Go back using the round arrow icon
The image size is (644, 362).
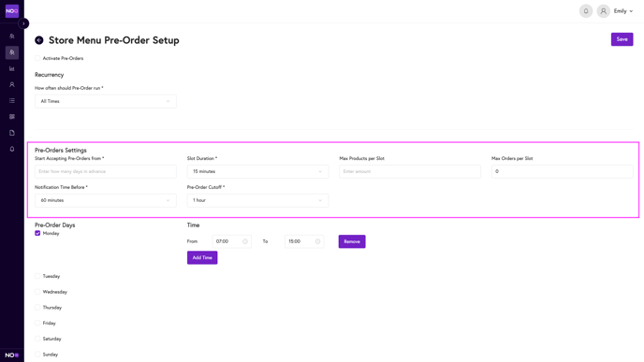click(39, 40)
